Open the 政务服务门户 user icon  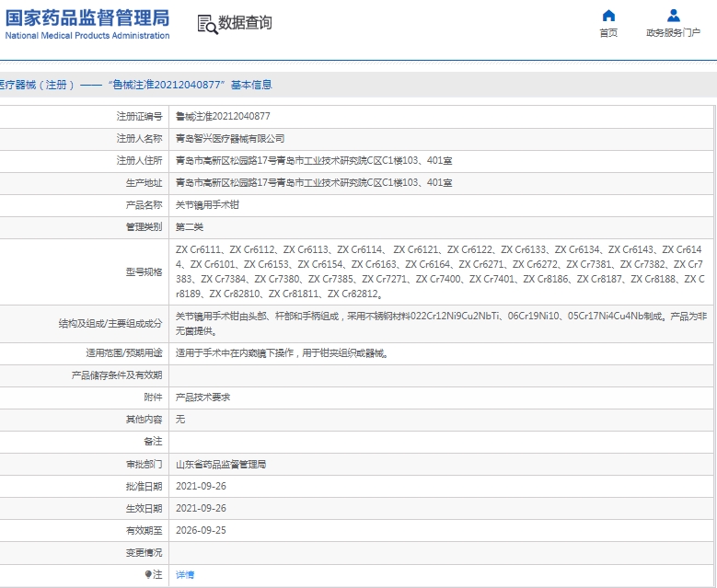[x=673, y=16]
